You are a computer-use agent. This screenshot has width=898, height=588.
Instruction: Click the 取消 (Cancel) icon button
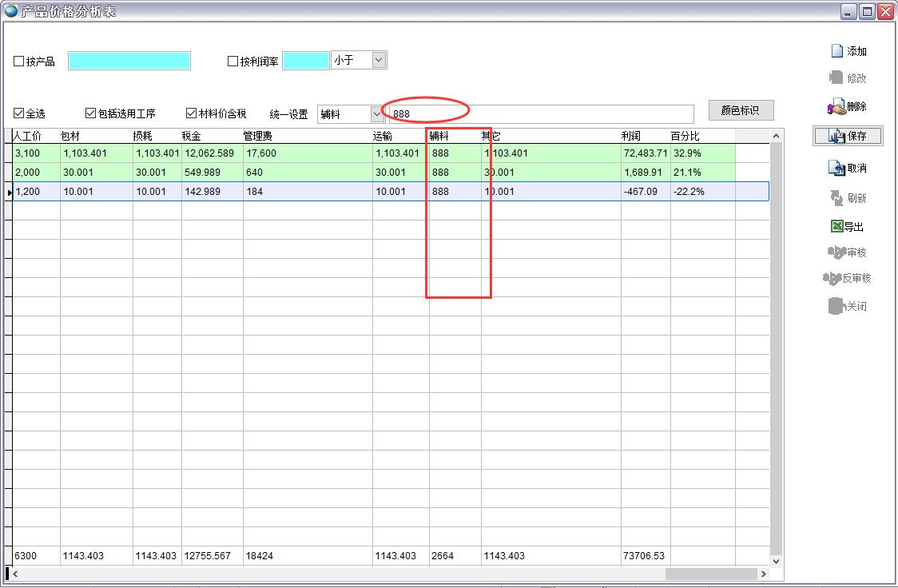[848, 168]
